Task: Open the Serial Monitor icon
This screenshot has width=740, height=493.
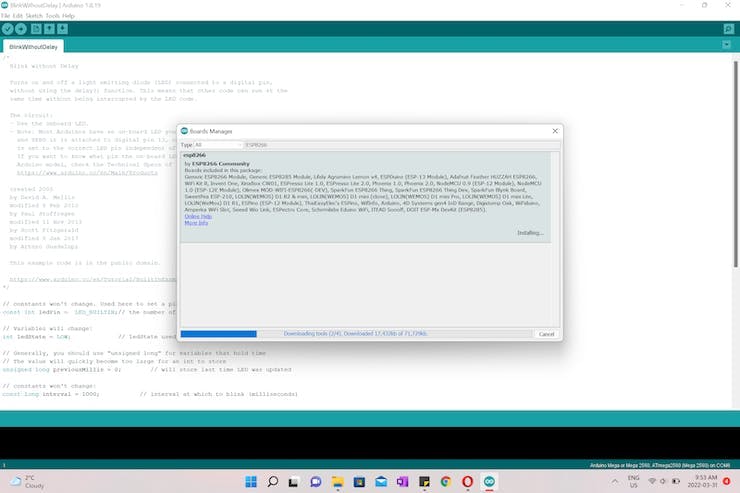Action: 729,29
